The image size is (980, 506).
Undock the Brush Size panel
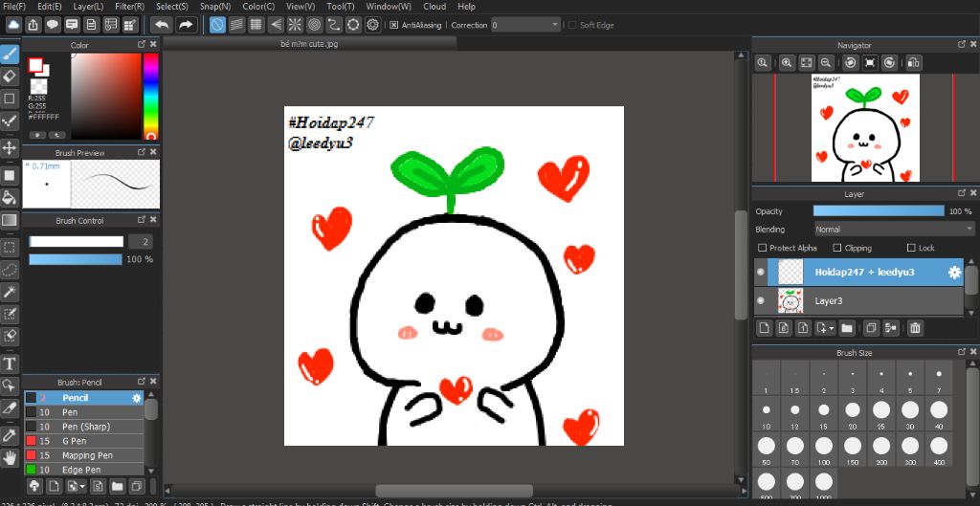(x=962, y=352)
